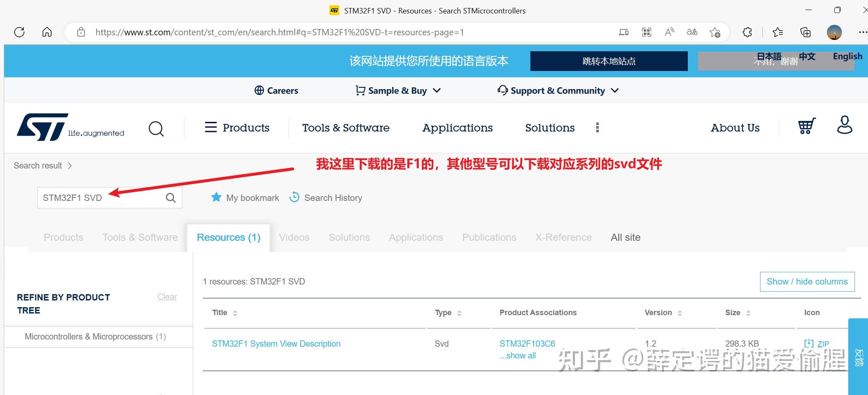Switch to the All site tab
868x395 pixels.
click(x=625, y=237)
